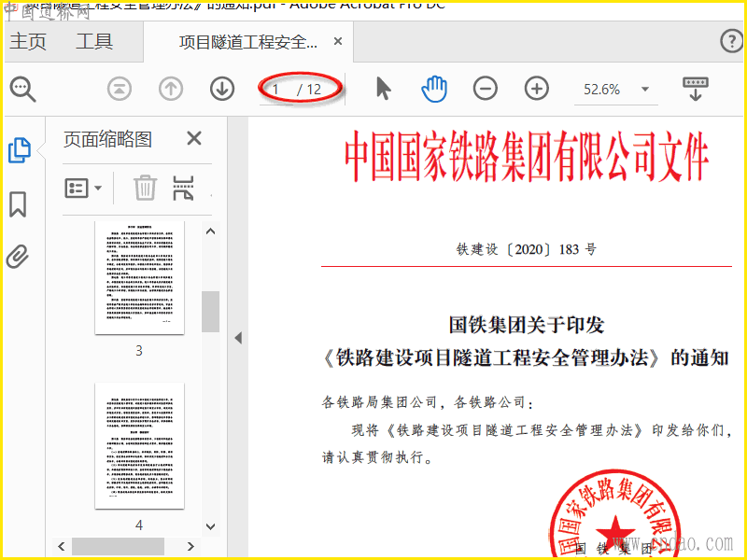Switch to the 主页 tab
The image size is (747, 560).
28,41
